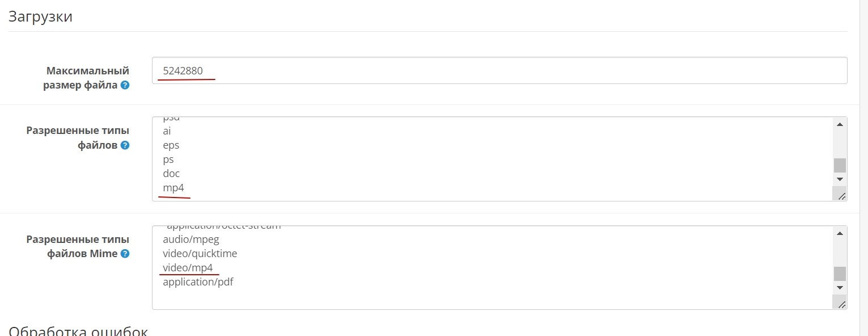Click help icon beside Разрешенные типы файлов Mime
The width and height of the screenshot is (868, 336).
[125, 254]
